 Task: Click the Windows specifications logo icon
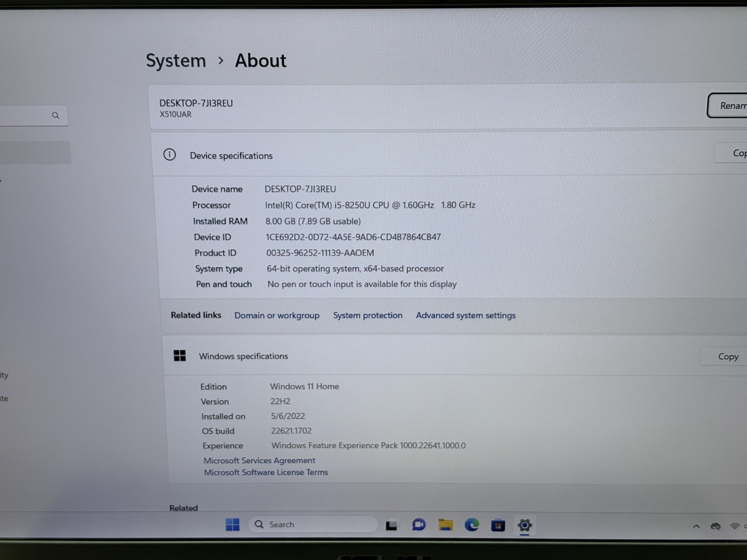click(x=180, y=356)
